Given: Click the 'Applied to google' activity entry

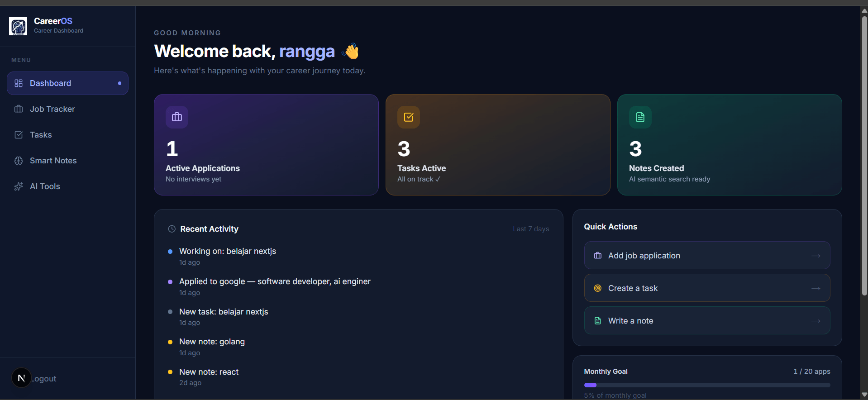Looking at the screenshot, I should tap(275, 282).
